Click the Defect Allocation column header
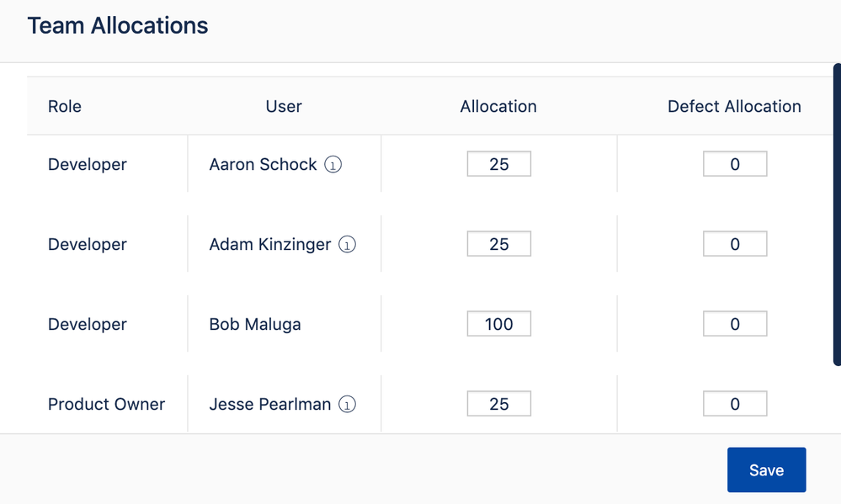The image size is (841, 504). coord(734,106)
